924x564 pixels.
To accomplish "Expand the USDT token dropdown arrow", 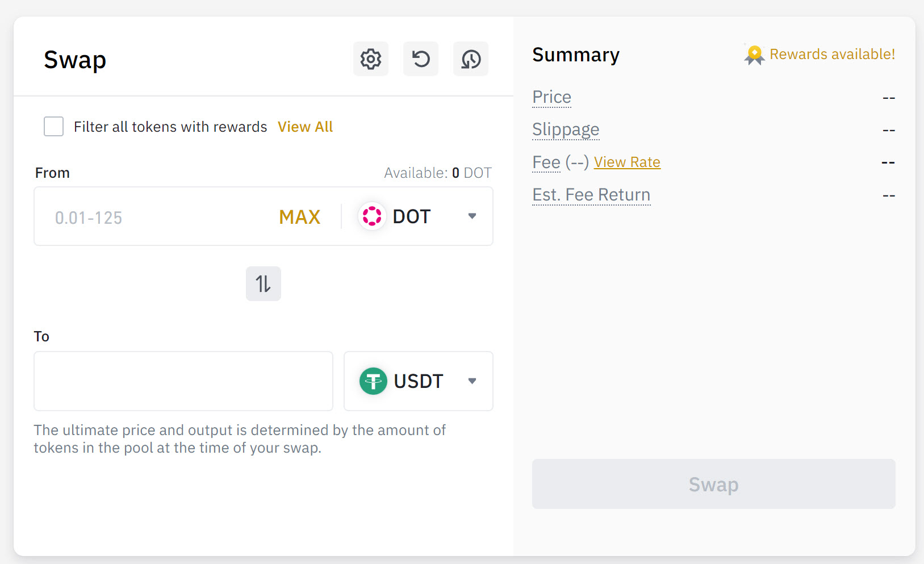I will tap(472, 381).
